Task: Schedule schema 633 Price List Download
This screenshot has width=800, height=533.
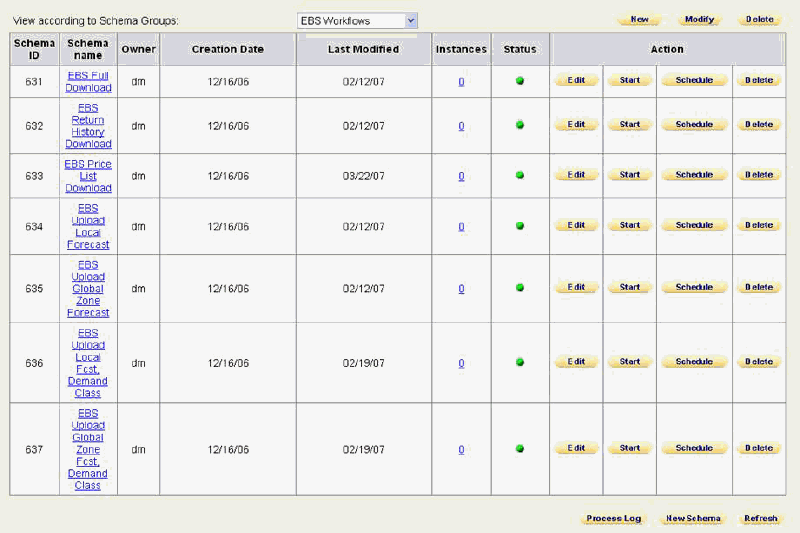Action: (694, 175)
